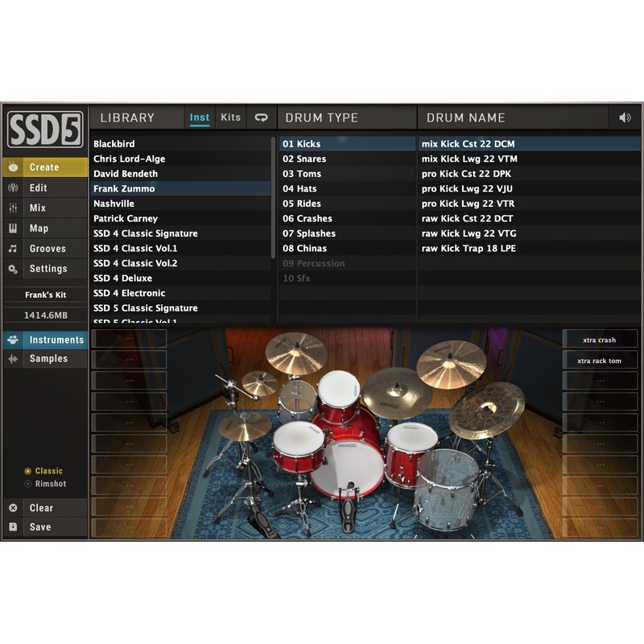This screenshot has height=644, width=644.
Task: Select the Create panel icon
Action: coord(11,167)
